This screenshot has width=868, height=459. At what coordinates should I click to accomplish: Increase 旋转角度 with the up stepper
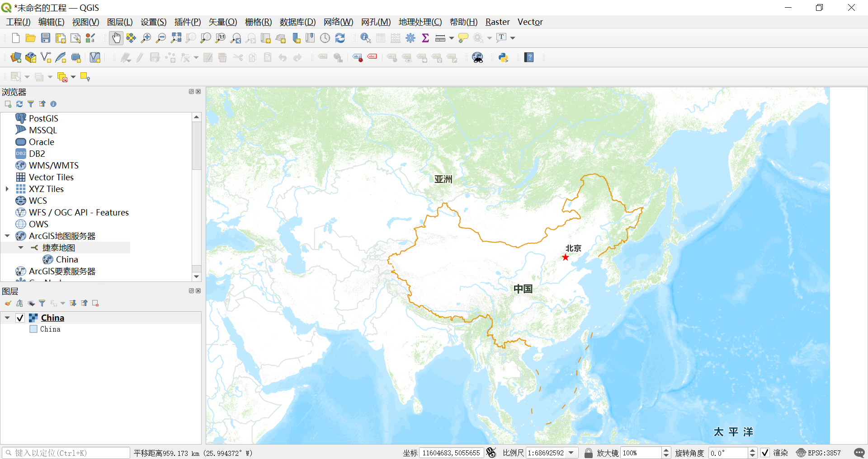pyautogui.click(x=752, y=450)
